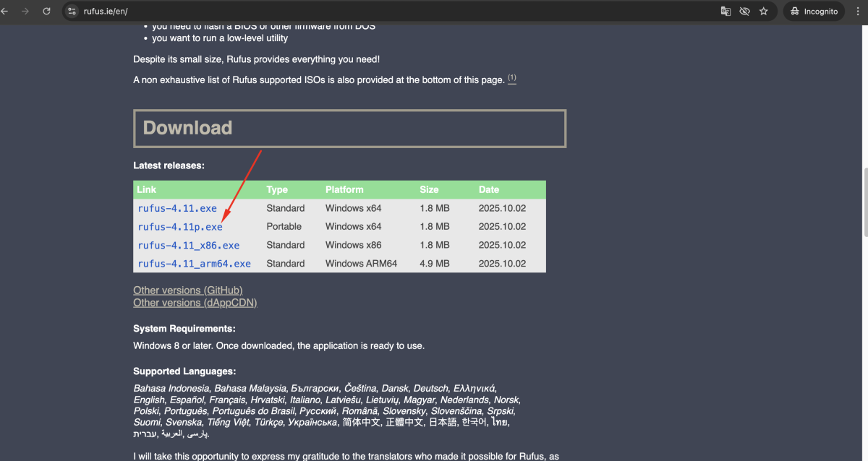Viewport: 868px width, 461px height.
Task: Click the Incognito profile chip
Action: (814, 12)
